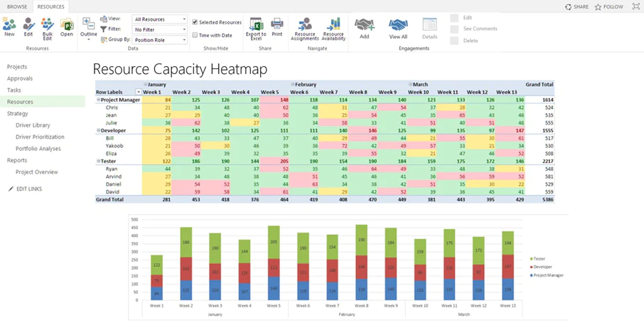Click the Week 5 Tester bar segment
644x328 pixels.
pyautogui.click(x=274, y=242)
